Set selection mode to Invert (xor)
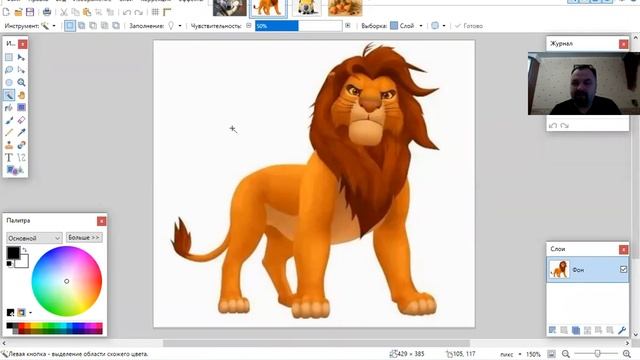This screenshot has width=640, height=360. click(x=116, y=26)
